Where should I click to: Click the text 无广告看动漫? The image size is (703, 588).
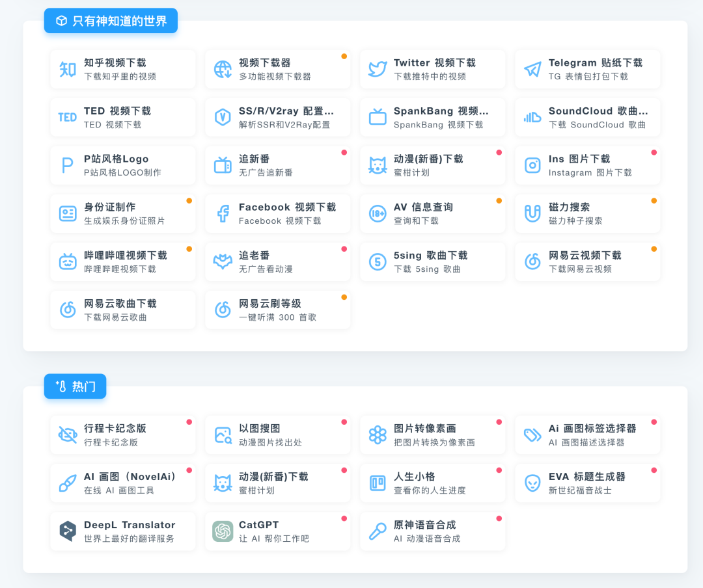click(266, 269)
